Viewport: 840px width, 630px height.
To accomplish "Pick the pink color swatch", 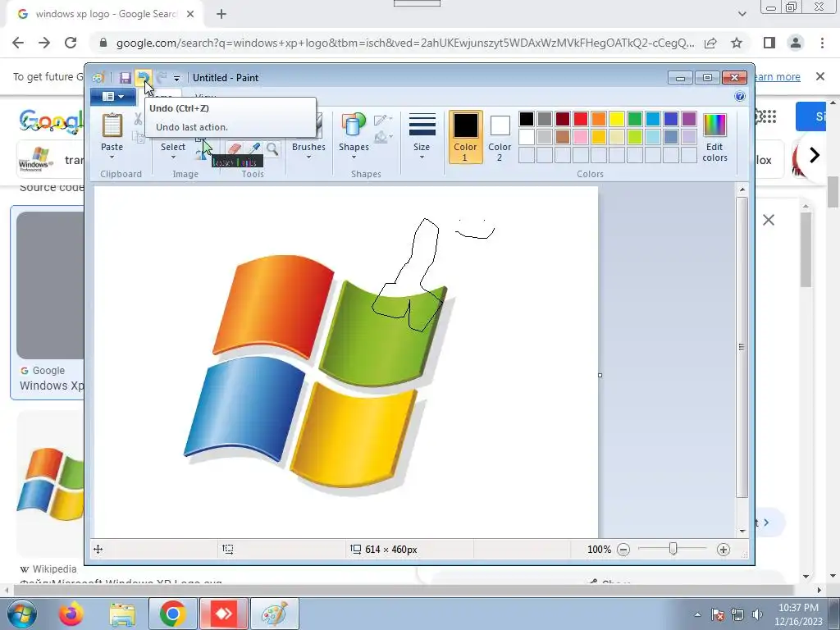I will click(581, 137).
